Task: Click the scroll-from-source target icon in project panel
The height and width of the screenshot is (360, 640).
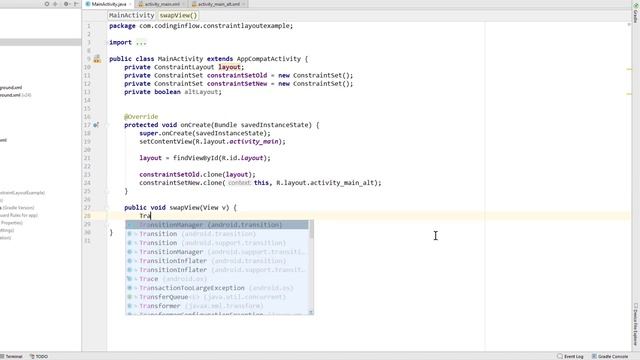Action: click(47, 4)
